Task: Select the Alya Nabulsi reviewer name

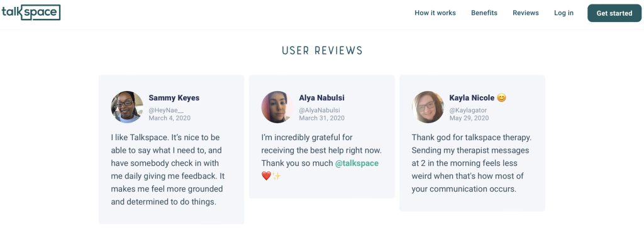Action: 321,98
